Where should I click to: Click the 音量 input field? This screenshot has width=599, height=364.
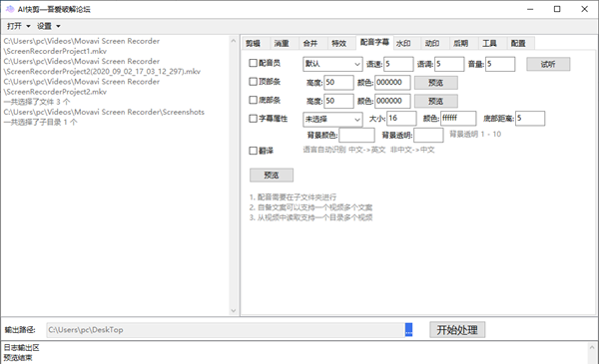tap(500, 64)
